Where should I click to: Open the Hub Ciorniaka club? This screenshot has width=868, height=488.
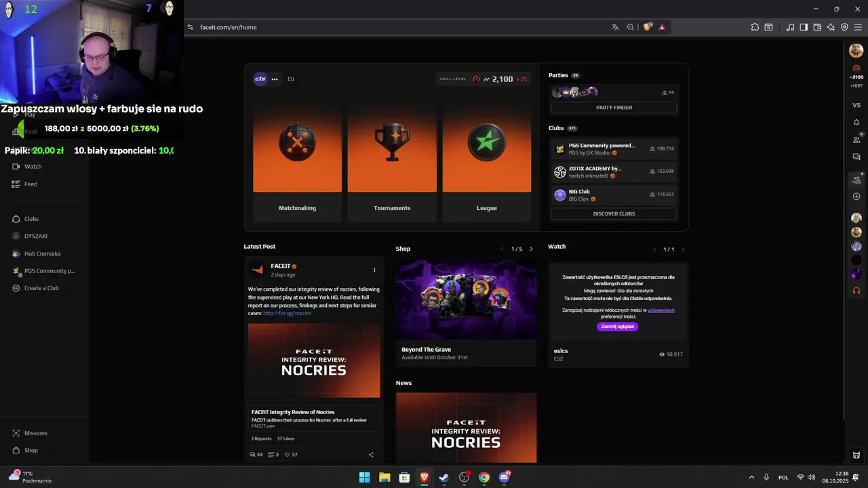[x=37, y=253]
